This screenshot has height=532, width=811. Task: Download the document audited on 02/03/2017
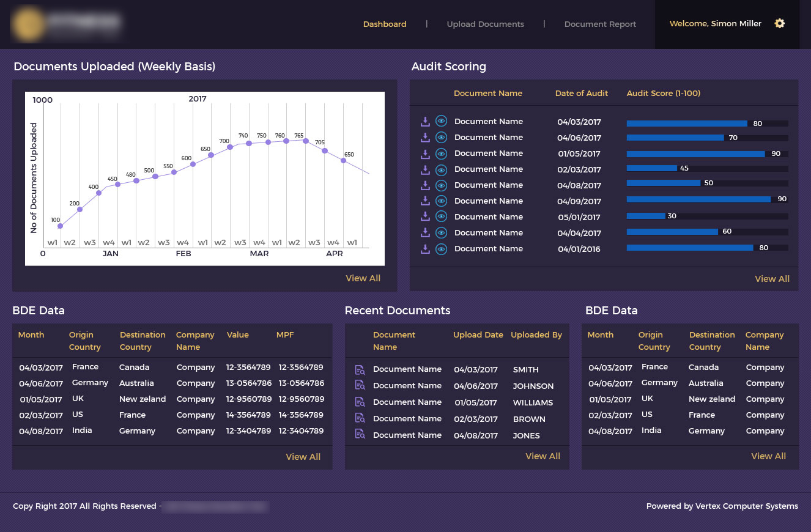425,169
